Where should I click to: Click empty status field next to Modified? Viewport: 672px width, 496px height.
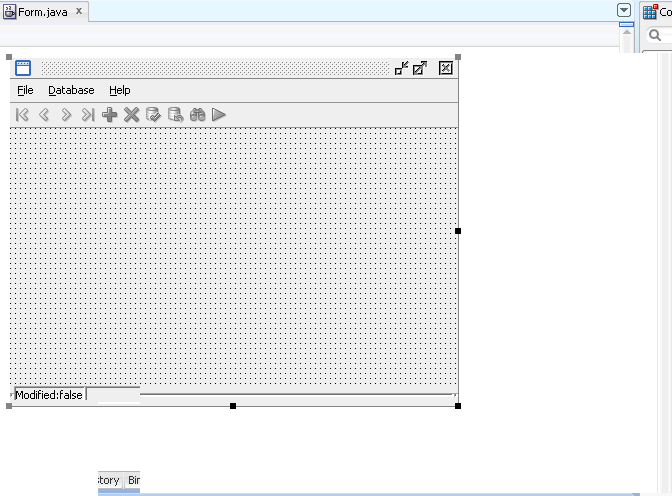click(x=113, y=394)
